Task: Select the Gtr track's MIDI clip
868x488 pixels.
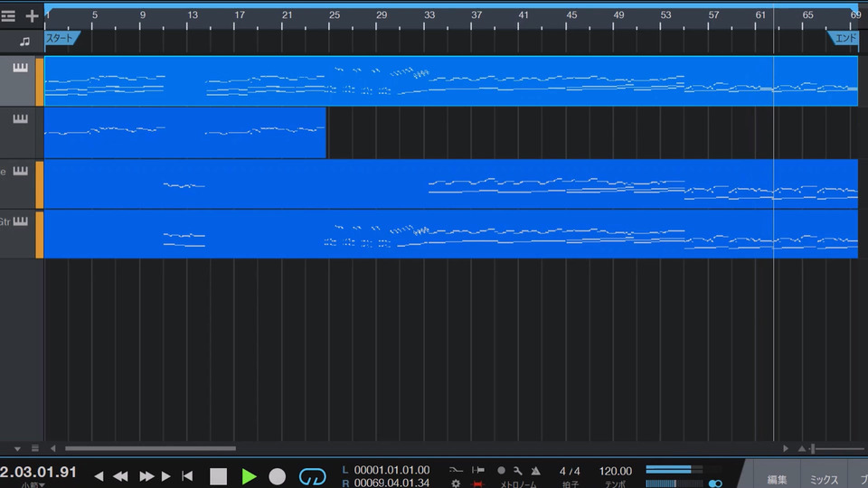Action: click(x=450, y=234)
